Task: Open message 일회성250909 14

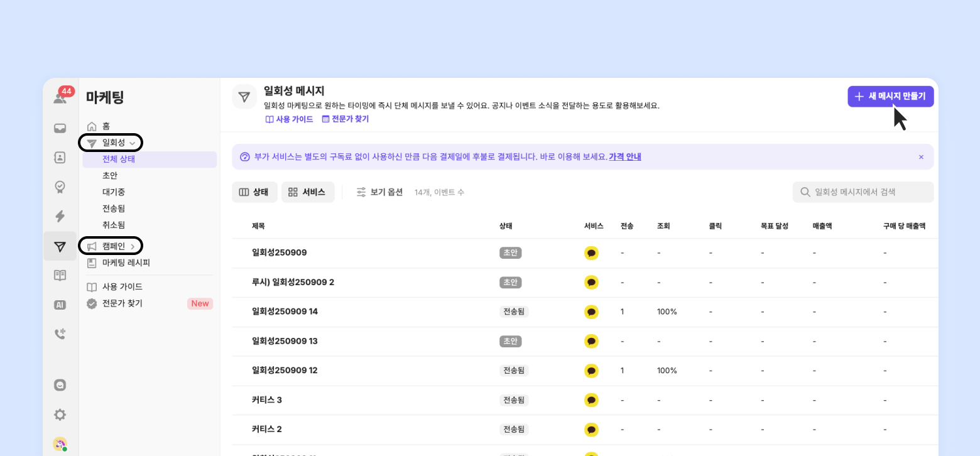Action: click(285, 312)
